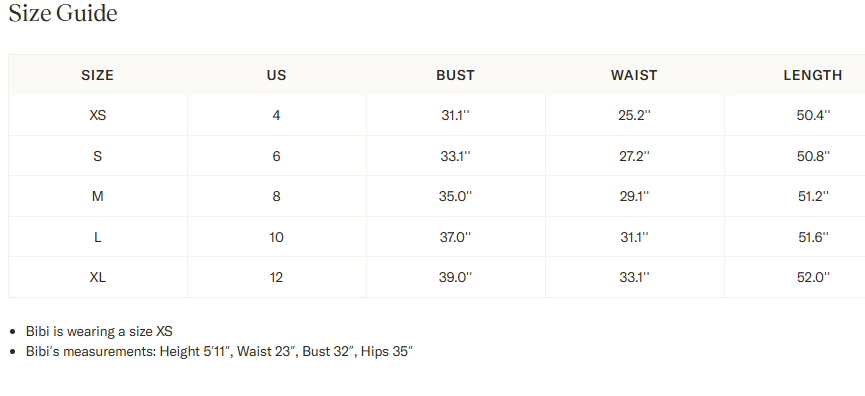
Task: Click the US size 4 cell
Action: pyautogui.click(x=276, y=115)
